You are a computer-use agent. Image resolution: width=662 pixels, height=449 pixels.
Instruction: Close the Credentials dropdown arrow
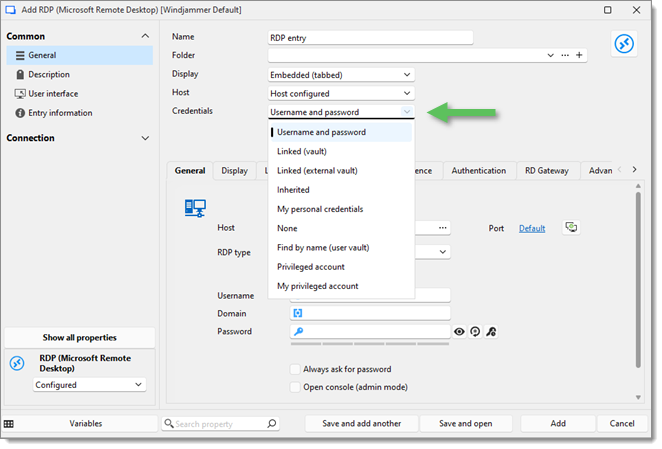pos(407,112)
